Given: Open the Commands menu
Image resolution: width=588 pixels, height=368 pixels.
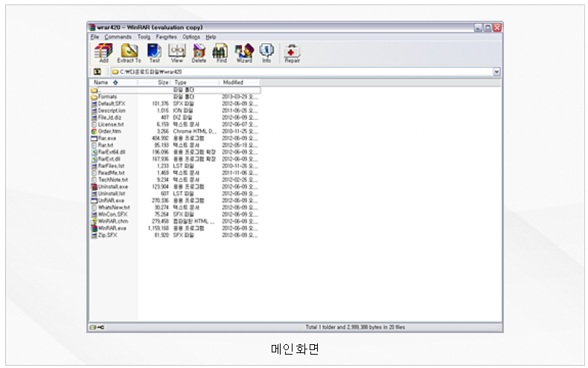Looking at the screenshot, I should (x=118, y=36).
